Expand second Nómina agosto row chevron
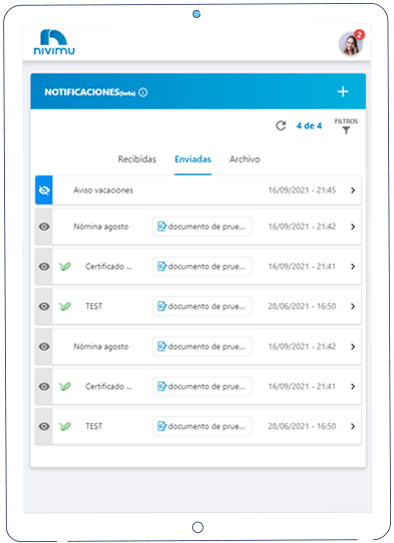394x543 pixels. [353, 346]
